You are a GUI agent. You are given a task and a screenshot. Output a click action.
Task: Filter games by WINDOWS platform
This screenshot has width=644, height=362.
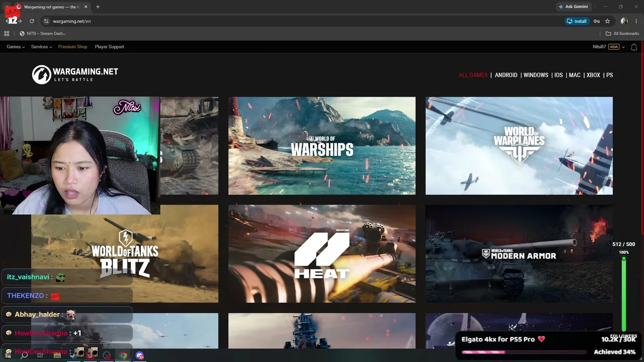(x=536, y=75)
